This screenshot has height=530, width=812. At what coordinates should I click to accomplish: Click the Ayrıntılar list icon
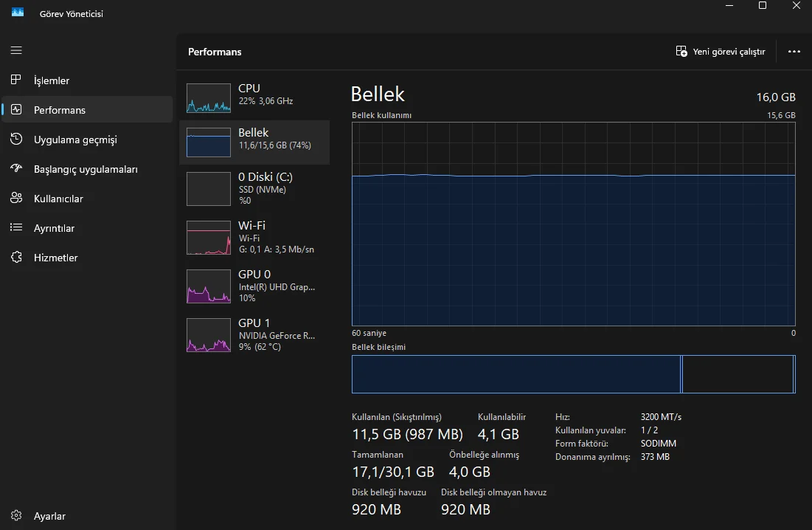coord(16,227)
